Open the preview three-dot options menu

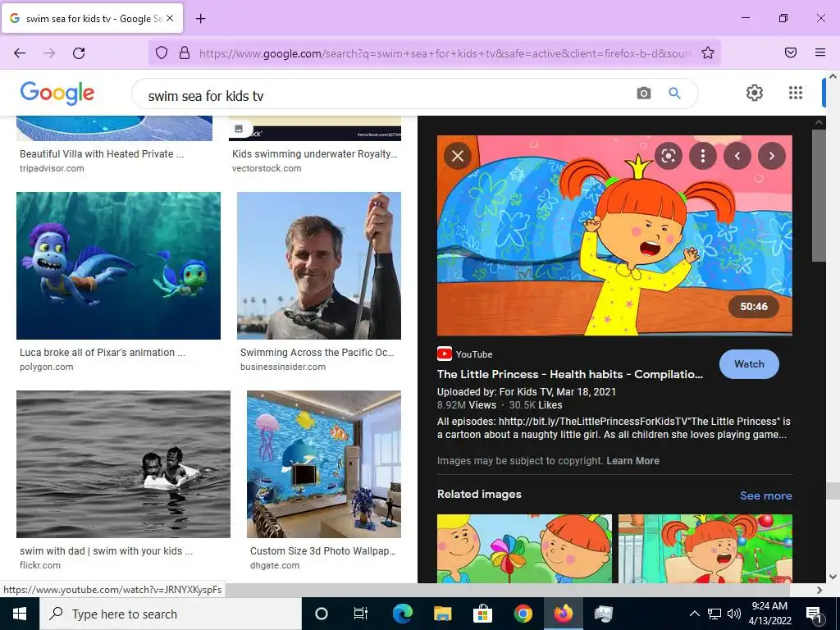tap(703, 156)
